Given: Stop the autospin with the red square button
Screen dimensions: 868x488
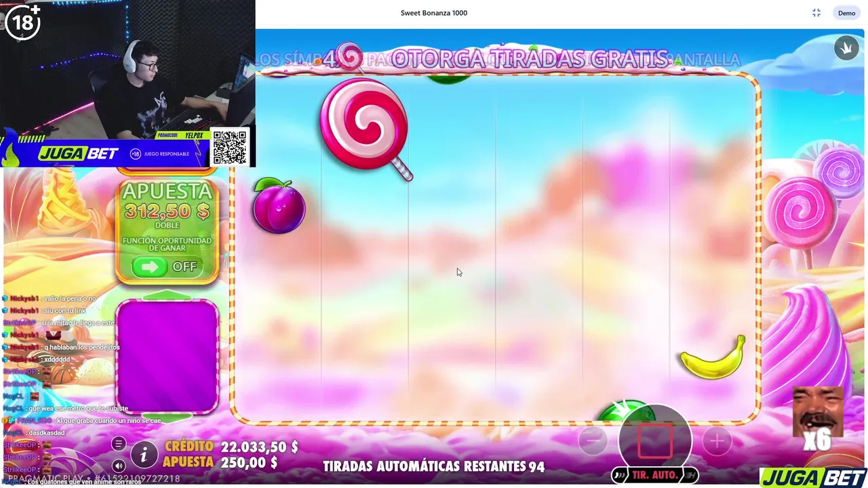Looking at the screenshot, I should 654,441.
